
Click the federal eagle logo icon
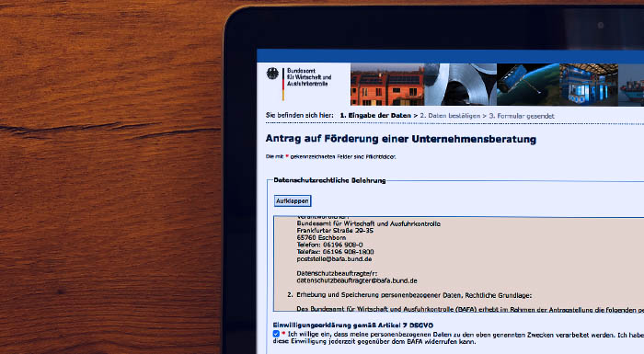click(x=272, y=74)
